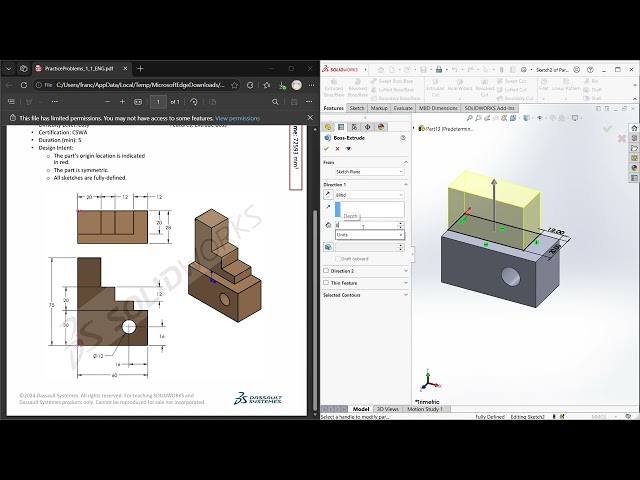Expand the Selected Contours section
This screenshot has height=480, width=640.
click(x=406, y=295)
